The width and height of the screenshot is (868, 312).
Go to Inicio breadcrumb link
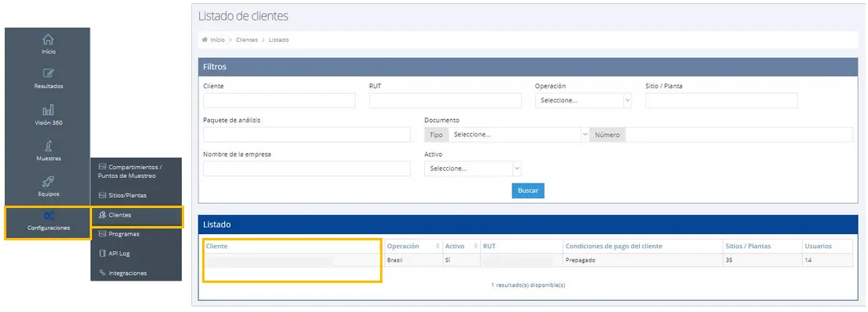217,40
